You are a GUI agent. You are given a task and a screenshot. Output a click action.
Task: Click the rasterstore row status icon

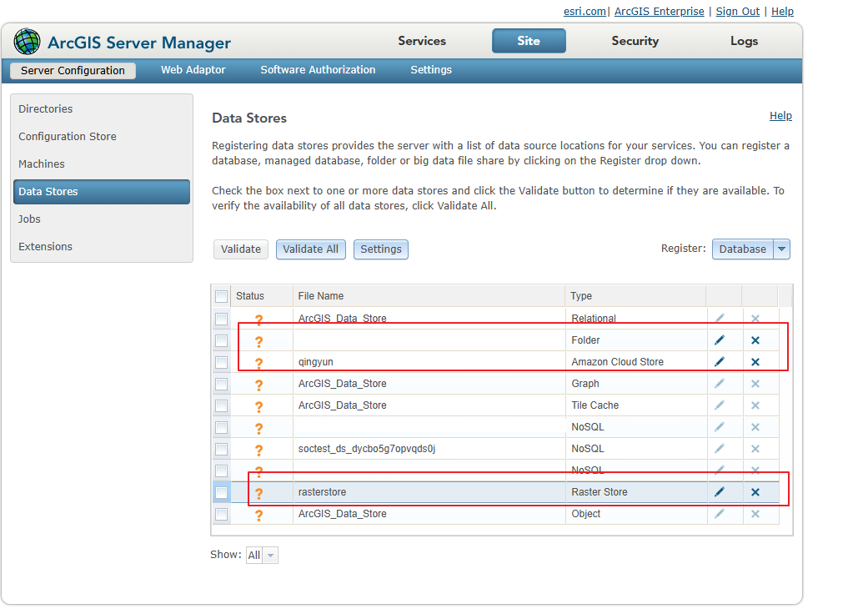pyautogui.click(x=258, y=493)
